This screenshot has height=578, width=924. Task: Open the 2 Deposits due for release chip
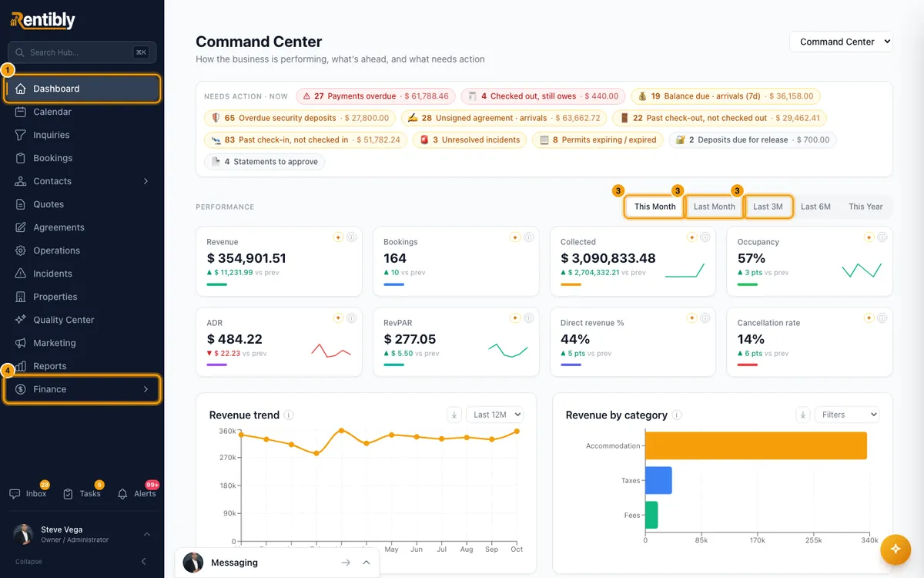[x=752, y=139]
